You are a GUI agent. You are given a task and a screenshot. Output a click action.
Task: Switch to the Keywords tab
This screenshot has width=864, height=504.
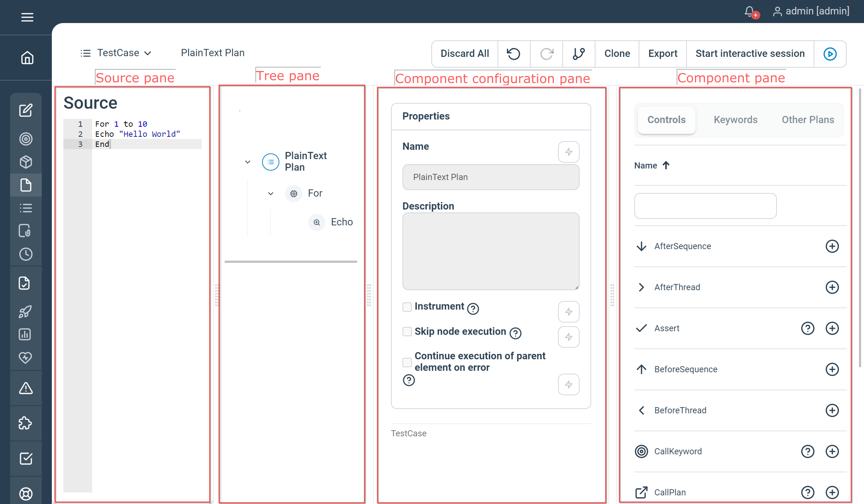pos(735,120)
